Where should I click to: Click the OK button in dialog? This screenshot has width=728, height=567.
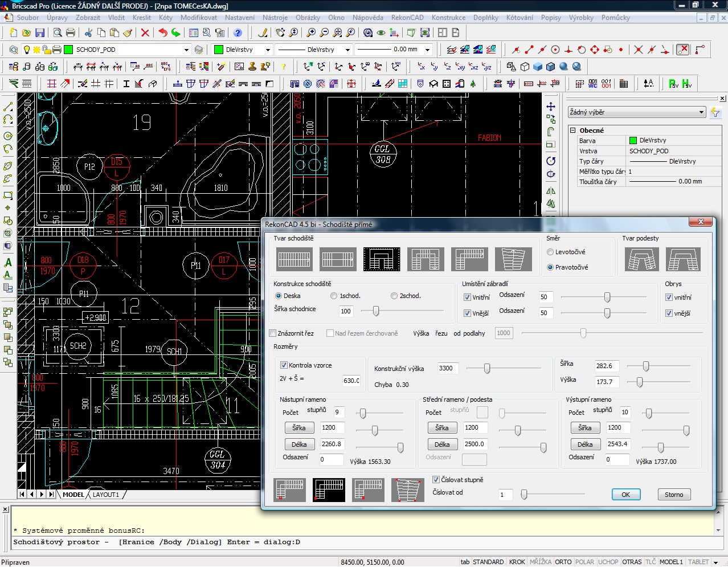(x=625, y=495)
